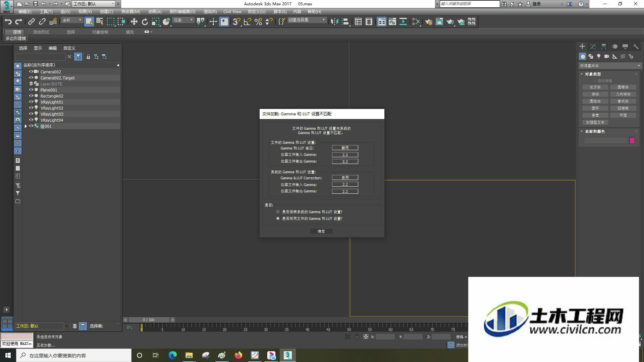Open the 工作区: 默认 workspace dropdown in title bar
644x362 pixels.
point(94,4)
